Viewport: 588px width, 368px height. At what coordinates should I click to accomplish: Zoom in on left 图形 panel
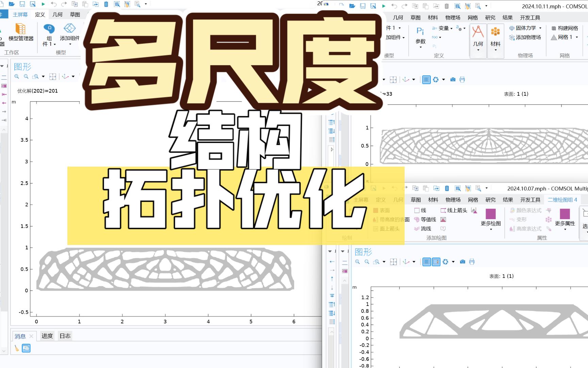pyautogui.click(x=17, y=77)
